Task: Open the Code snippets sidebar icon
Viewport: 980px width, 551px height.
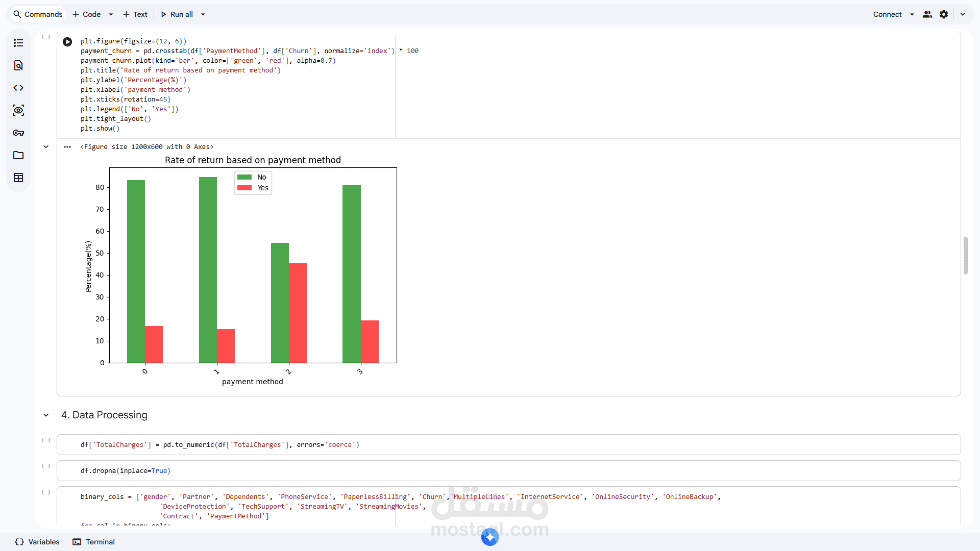Action: click(18, 88)
